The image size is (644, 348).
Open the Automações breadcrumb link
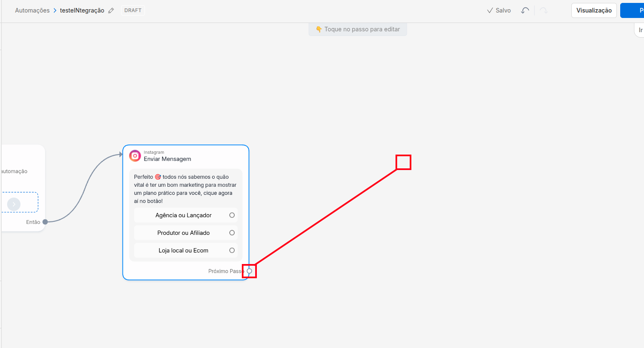pyautogui.click(x=32, y=10)
